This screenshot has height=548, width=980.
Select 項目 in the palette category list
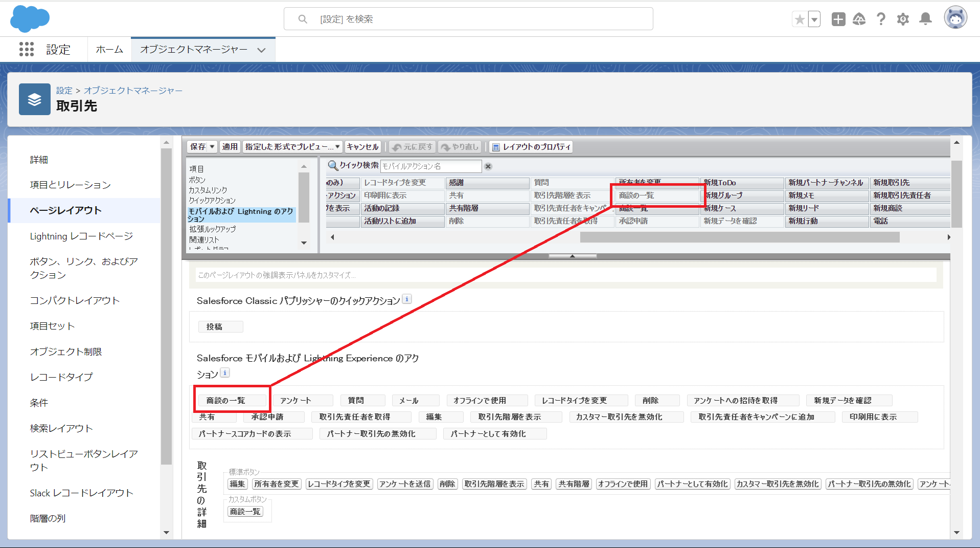(x=196, y=169)
